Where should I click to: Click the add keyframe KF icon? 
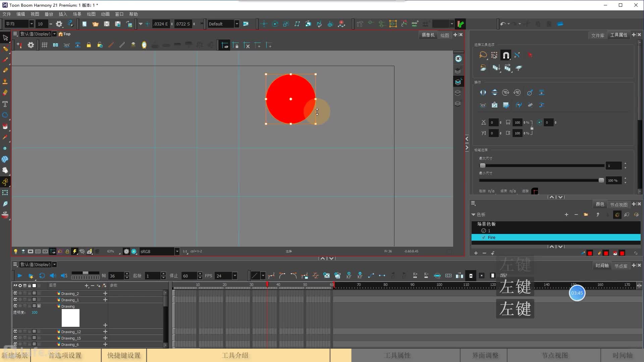[x=349, y=276]
